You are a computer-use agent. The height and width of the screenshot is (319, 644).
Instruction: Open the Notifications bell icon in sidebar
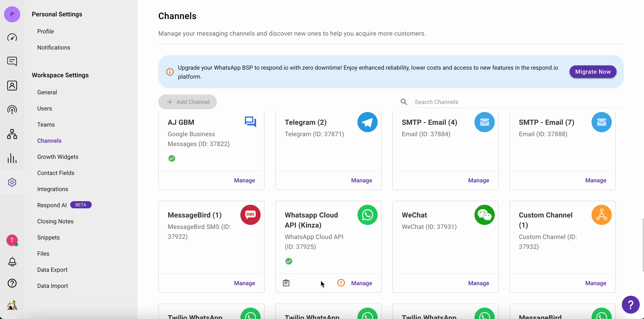click(12, 262)
